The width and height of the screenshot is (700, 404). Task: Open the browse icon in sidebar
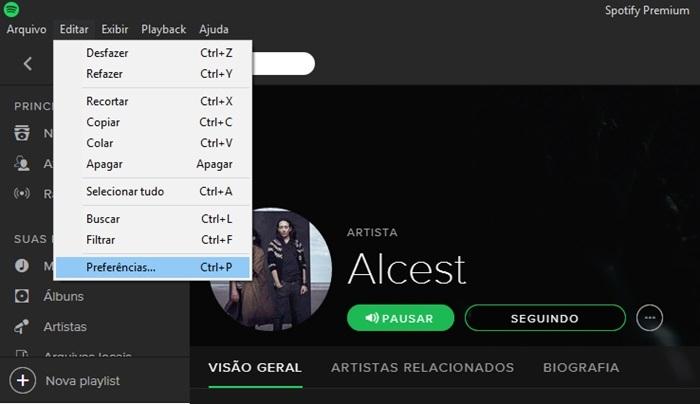pyautogui.click(x=21, y=133)
